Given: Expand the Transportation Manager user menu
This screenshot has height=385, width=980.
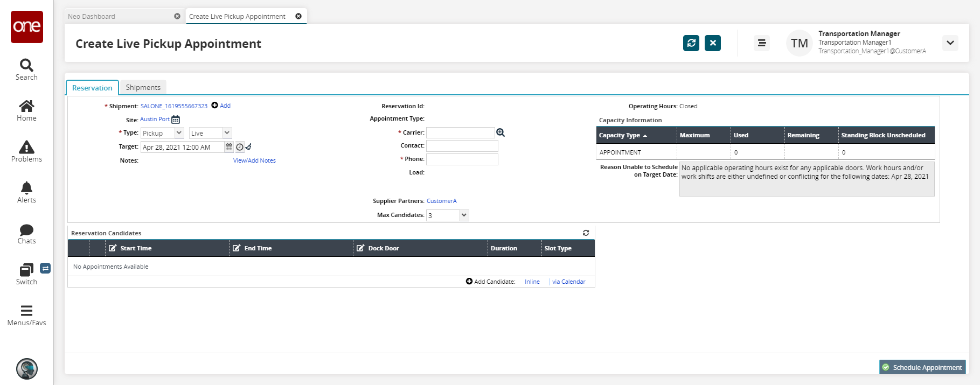Looking at the screenshot, I should tap(950, 43).
